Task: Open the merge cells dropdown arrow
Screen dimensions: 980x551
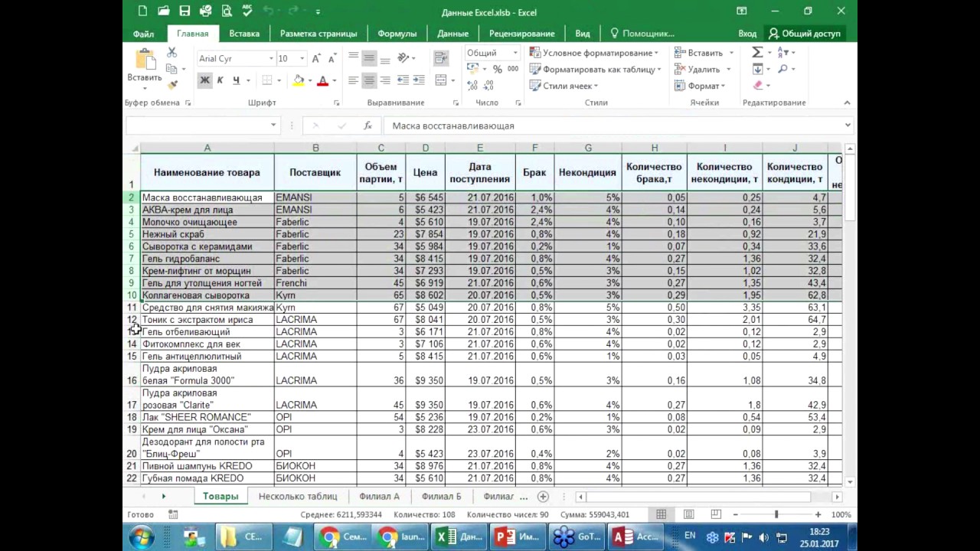Action: point(452,80)
